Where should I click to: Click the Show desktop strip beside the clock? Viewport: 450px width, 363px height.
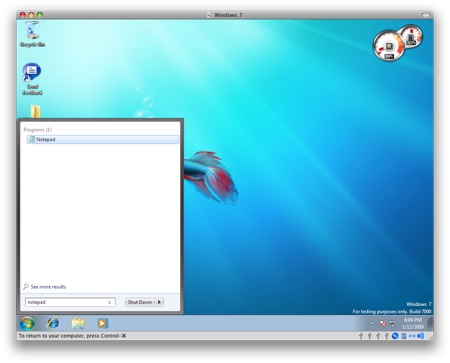(430, 323)
